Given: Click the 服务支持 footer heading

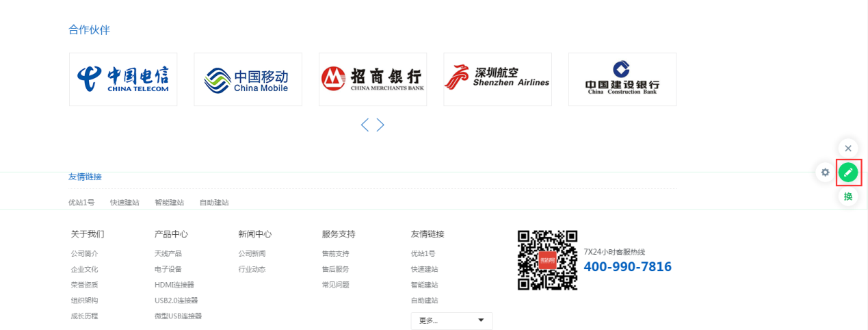Looking at the screenshot, I should (339, 234).
